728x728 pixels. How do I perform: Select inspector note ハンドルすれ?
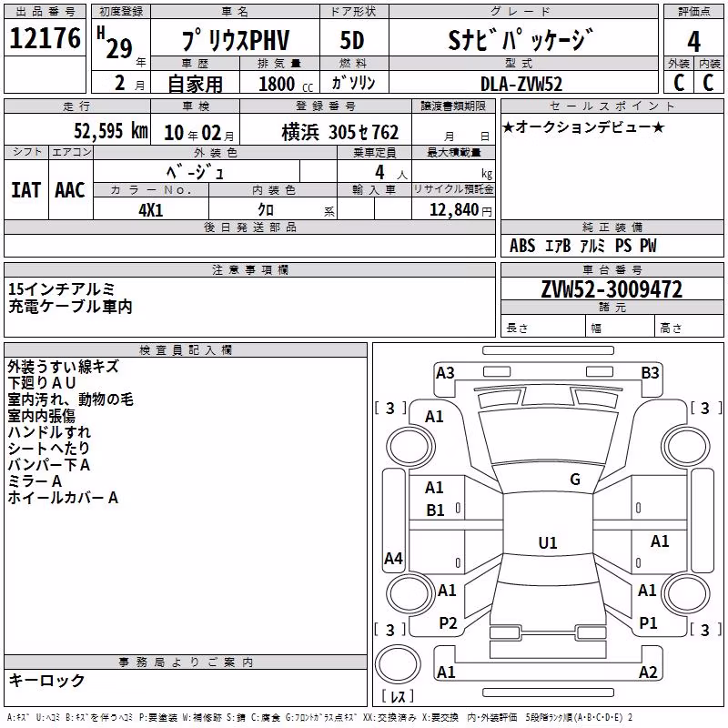coord(49,431)
